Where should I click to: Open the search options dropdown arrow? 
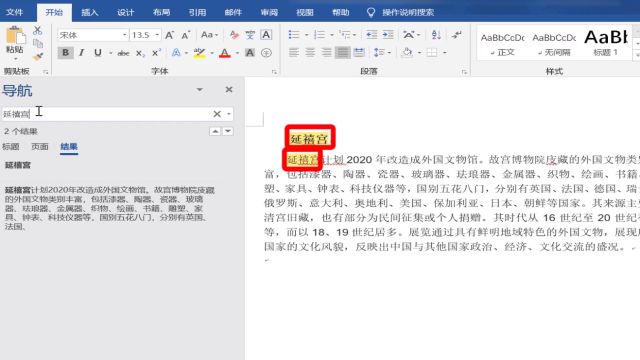(x=229, y=114)
